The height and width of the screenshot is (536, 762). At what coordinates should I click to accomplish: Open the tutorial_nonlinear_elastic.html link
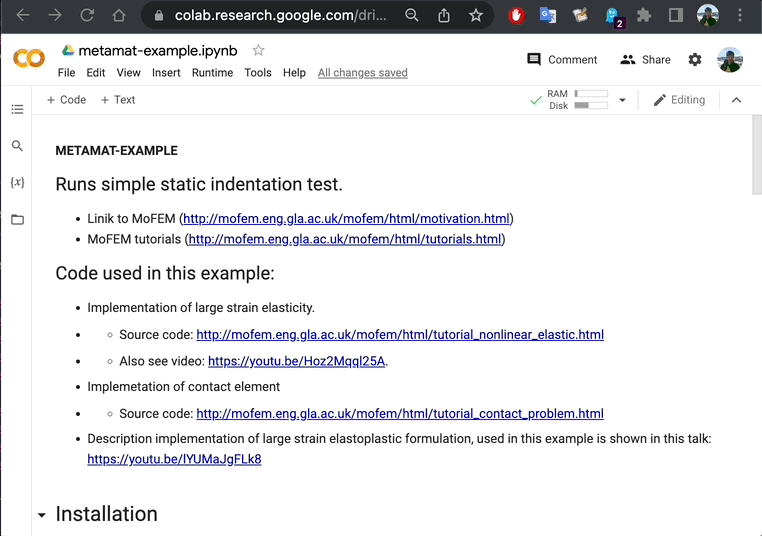[400, 334]
